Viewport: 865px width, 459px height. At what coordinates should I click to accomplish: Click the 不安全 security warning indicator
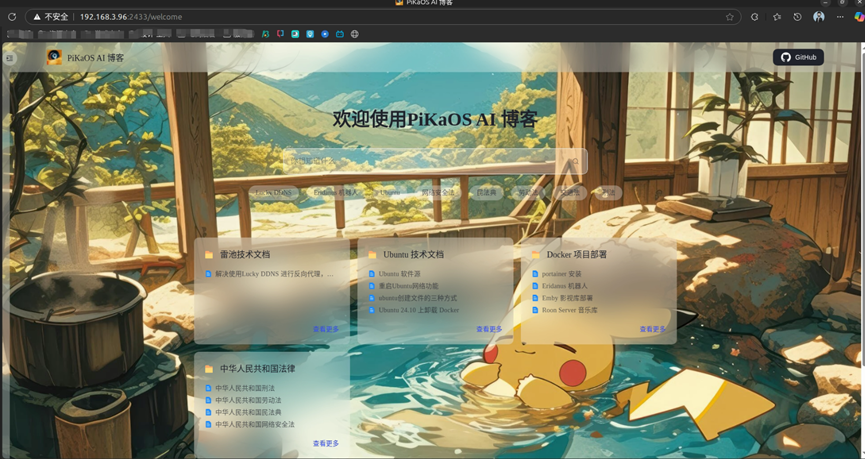point(52,17)
